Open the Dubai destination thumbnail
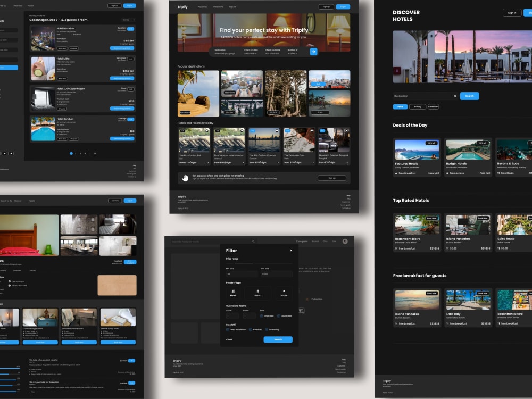 click(286, 93)
